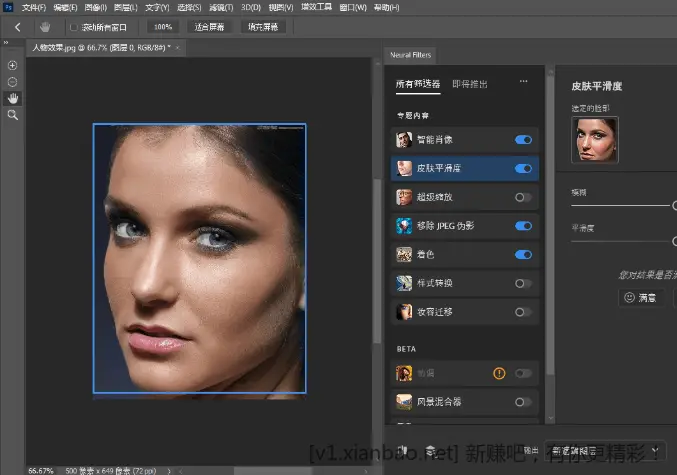677x475 pixels.
Task: Open the 文件(F) menu
Action: tap(34, 7)
